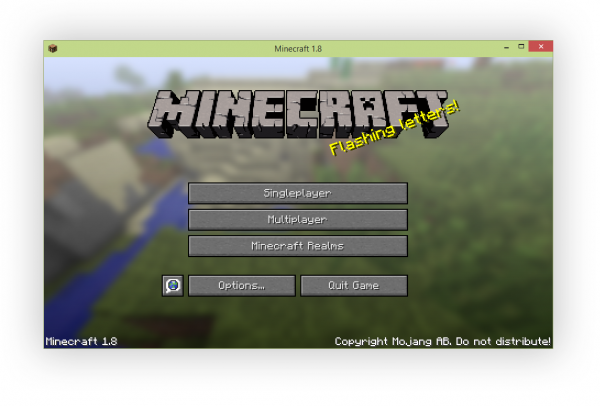Click the 'Minecraft 1.8' version text at bottom
The width and height of the screenshot is (600, 406).
[81, 341]
